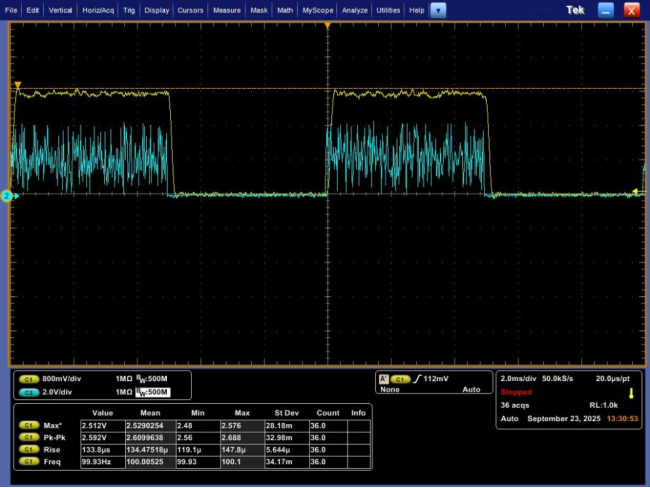The height and width of the screenshot is (488, 650).
Task: Click the C2 2.0V/div scale readout
Action: [57, 392]
